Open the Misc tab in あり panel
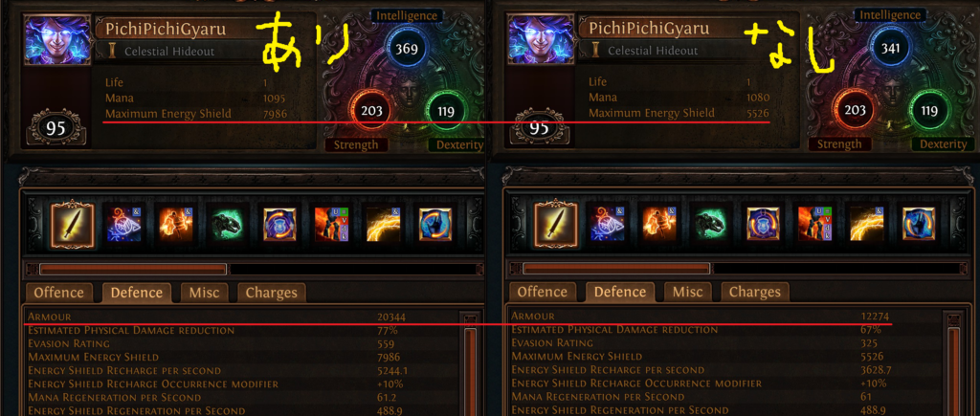Image resolution: width=980 pixels, height=416 pixels. [205, 293]
